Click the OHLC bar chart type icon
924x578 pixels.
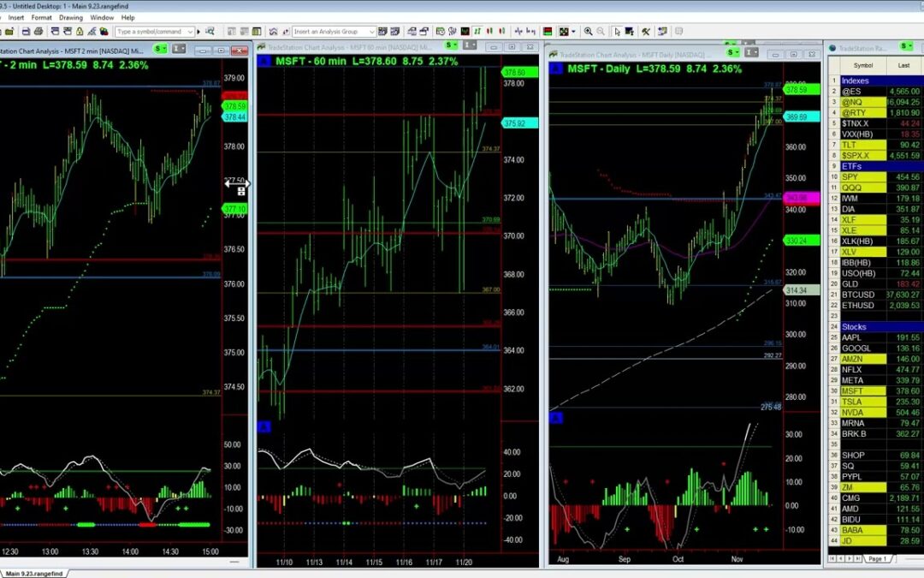point(477,32)
